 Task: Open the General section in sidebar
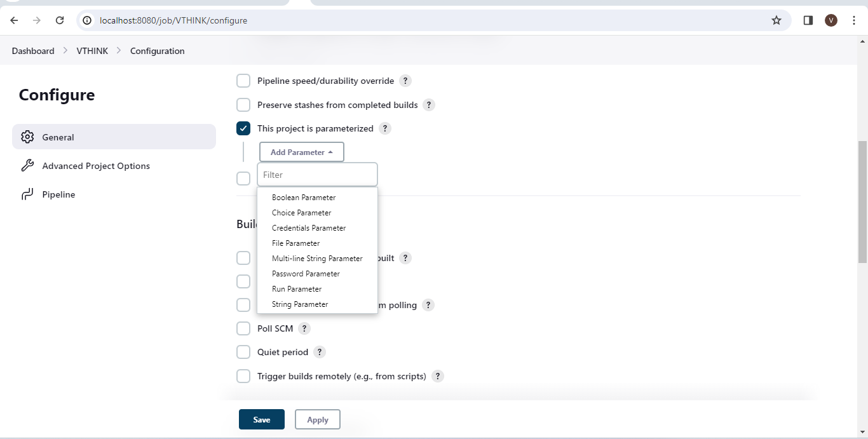tap(114, 137)
